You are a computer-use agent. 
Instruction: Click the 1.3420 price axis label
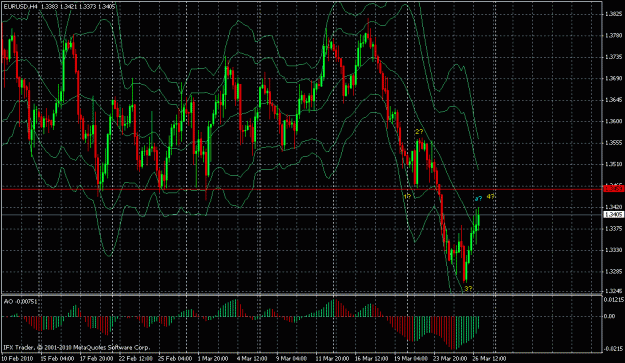click(x=613, y=207)
